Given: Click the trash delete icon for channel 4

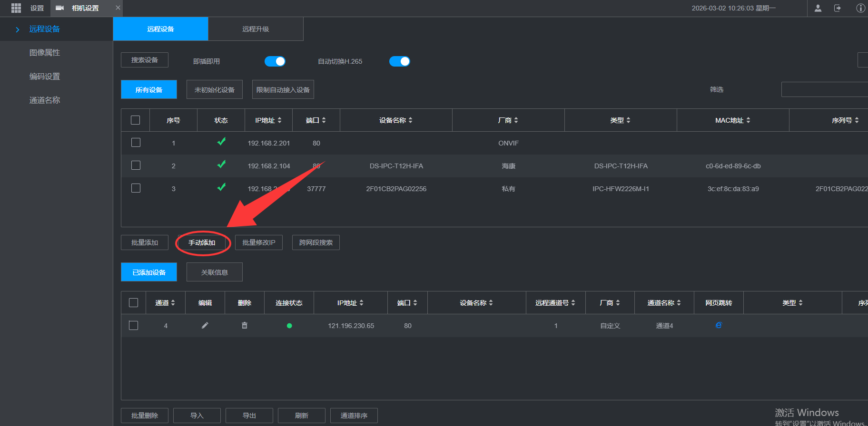Looking at the screenshot, I should pos(245,326).
